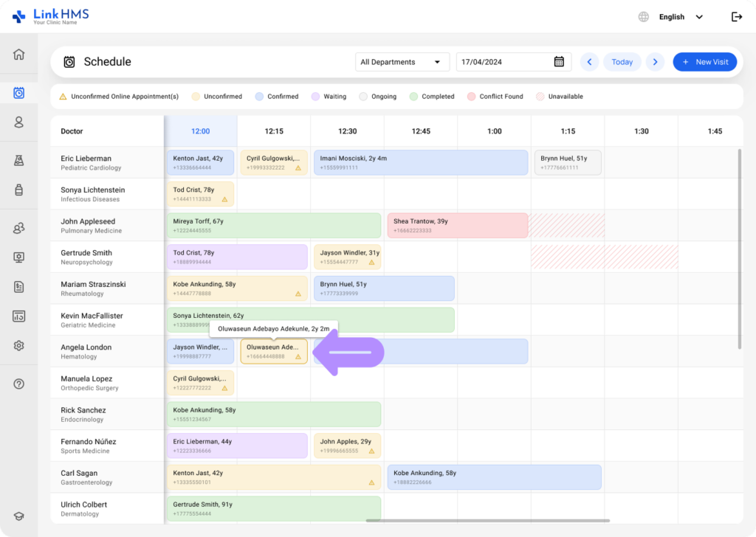Select doctor Ulrich Colbert row
The height and width of the screenshot is (537, 756).
pyautogui.click(x=107, y=508)
